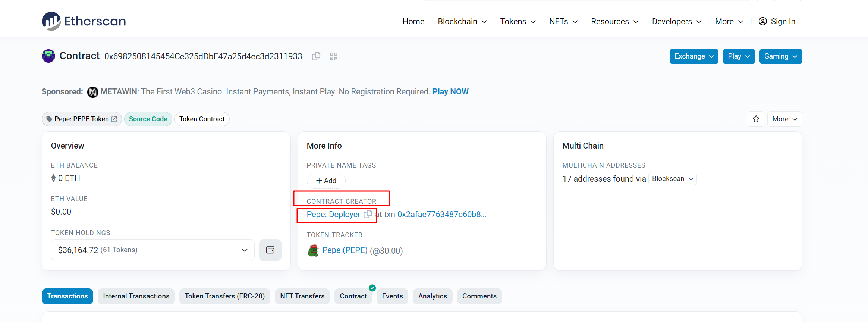Show the contract address QR code
Screen dimensions: 868x322
334,56
